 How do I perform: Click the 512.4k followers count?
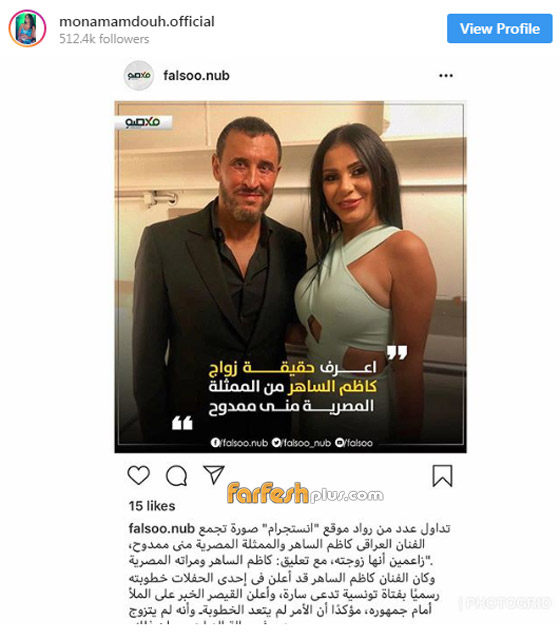pos(104,39)
